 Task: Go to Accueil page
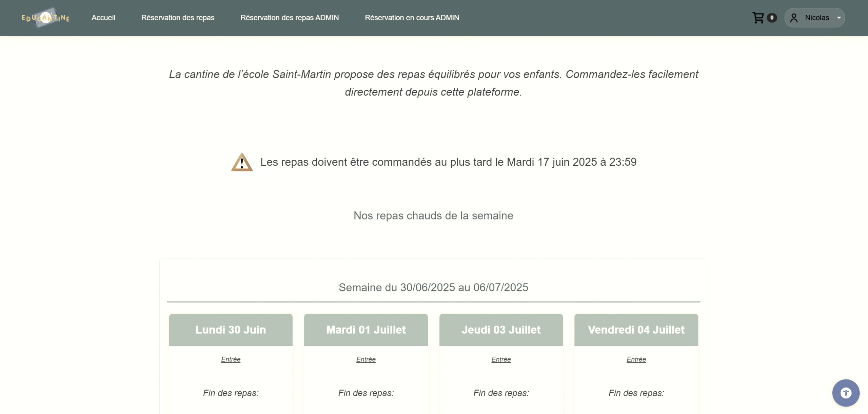pyautogui.click(x=103, y=18)
